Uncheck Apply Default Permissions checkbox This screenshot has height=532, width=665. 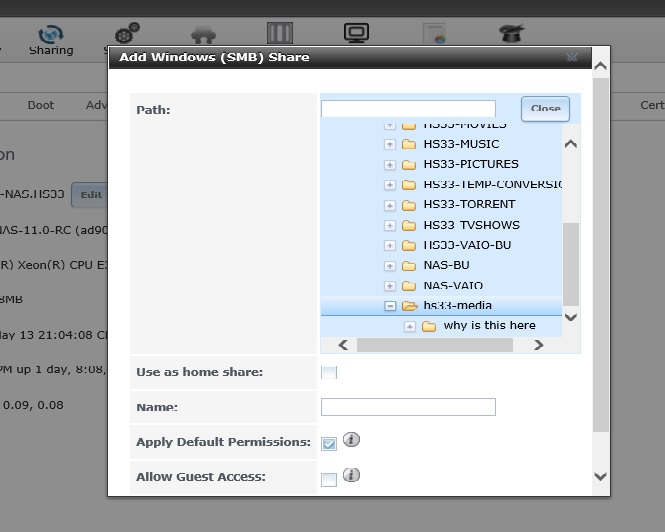pyautogui.click(x=329, y=444)
